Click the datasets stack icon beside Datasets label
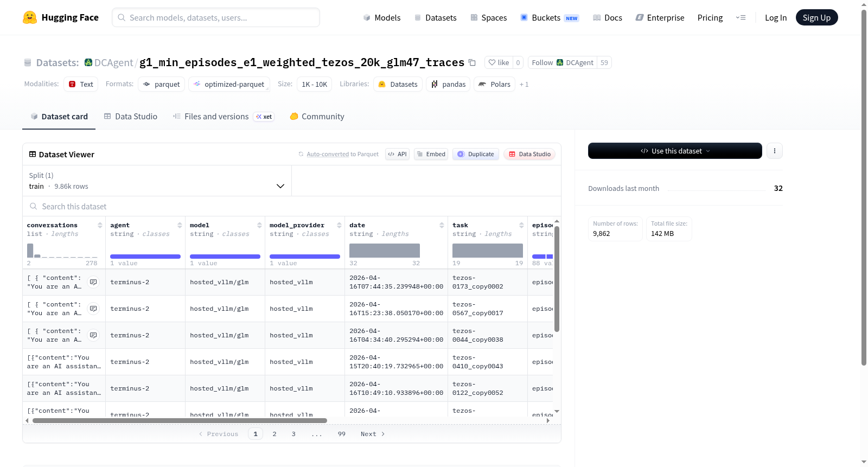 pyautogui.click(x=28, y=63)
